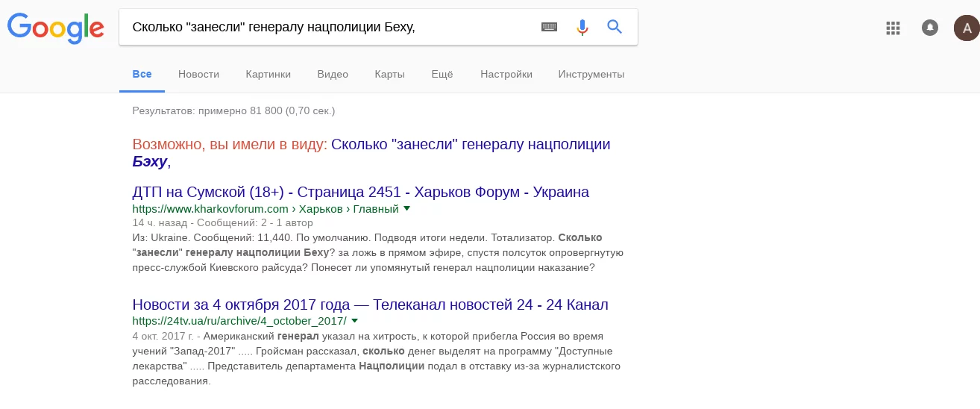Switch to the Видео tab
The image size is (980, 409).
(x=333, y=74)
